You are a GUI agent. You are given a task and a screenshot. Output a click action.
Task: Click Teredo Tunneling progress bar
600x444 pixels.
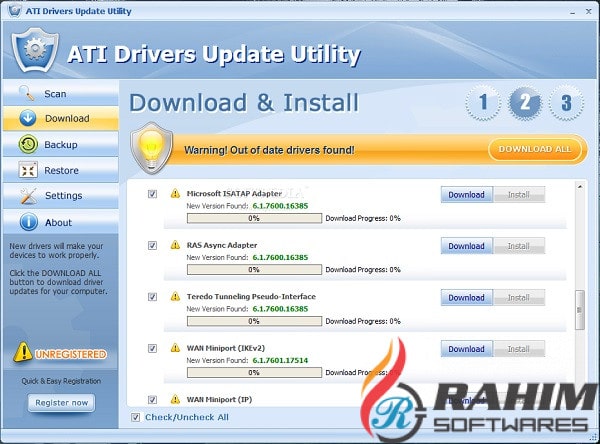(x=254, y=321)
